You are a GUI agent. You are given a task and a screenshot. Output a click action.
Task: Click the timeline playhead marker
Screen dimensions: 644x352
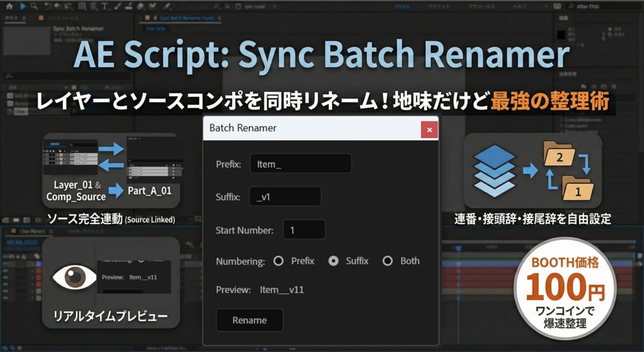click(x=458, y=247)
